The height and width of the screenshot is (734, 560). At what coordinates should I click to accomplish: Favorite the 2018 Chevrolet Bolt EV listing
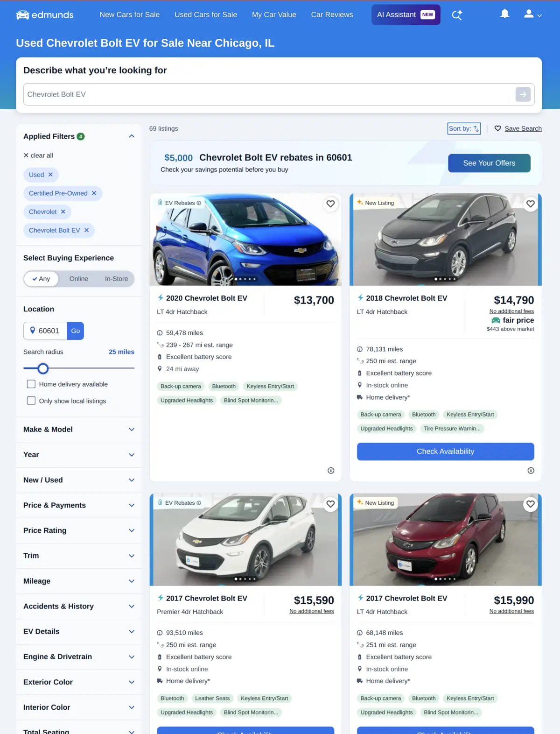pyautogui.click(x=530, y=204)
